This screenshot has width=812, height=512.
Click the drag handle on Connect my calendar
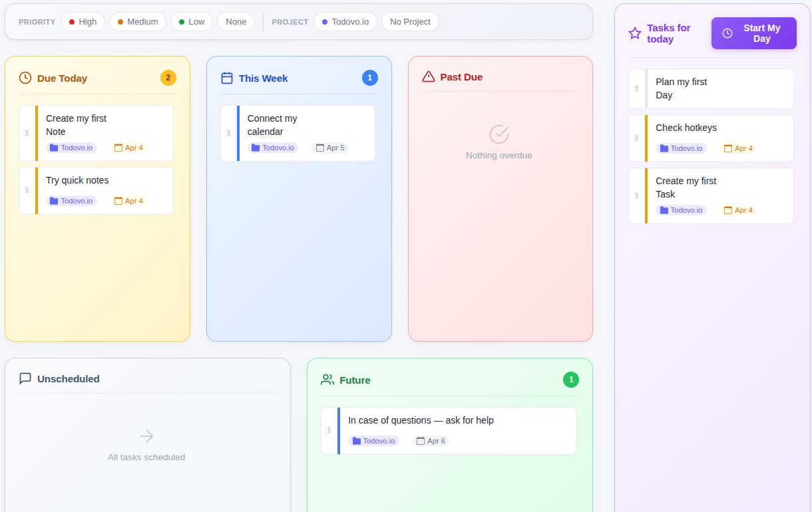tap(229, 133)
